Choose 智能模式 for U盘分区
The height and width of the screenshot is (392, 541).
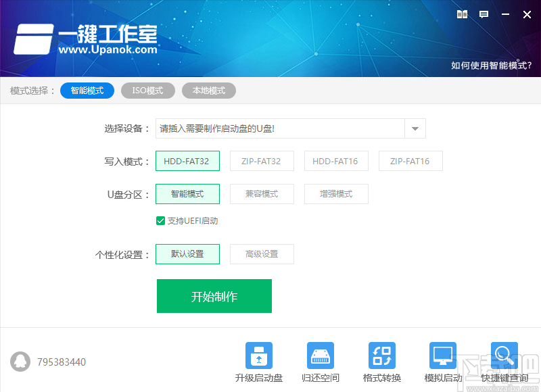tap(187, 194)
